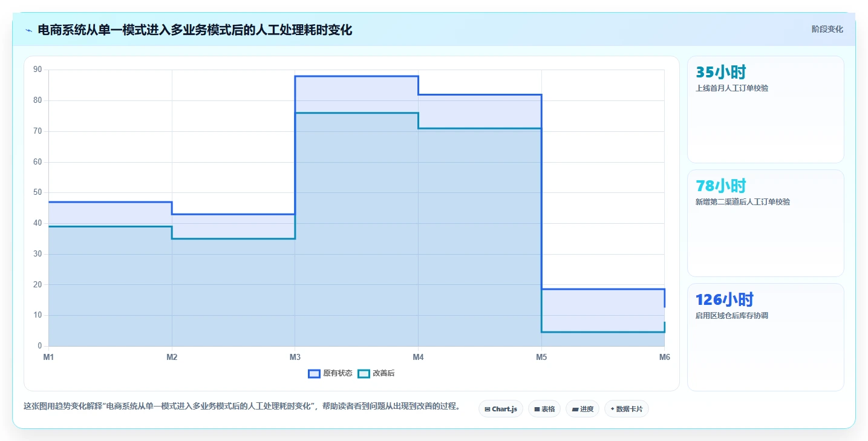
Task: Toggle the 原有状态 legend color box
Action: tap(314, 373)
